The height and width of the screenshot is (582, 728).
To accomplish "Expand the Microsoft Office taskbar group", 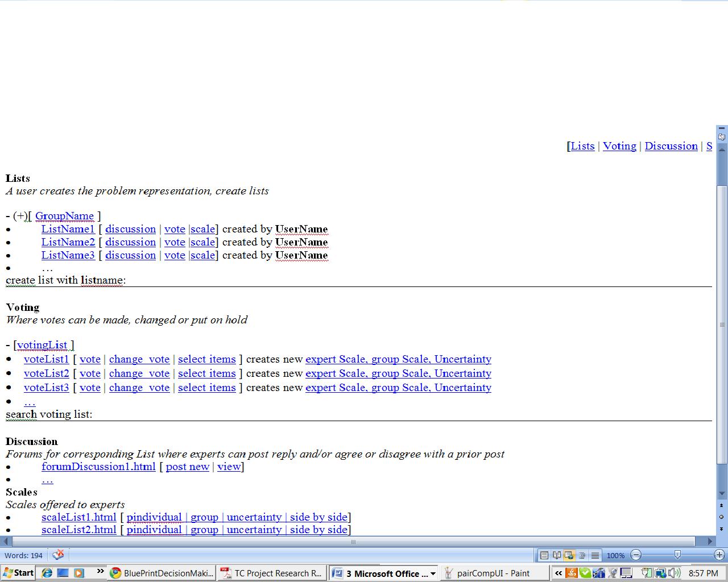I will (433, 573).
